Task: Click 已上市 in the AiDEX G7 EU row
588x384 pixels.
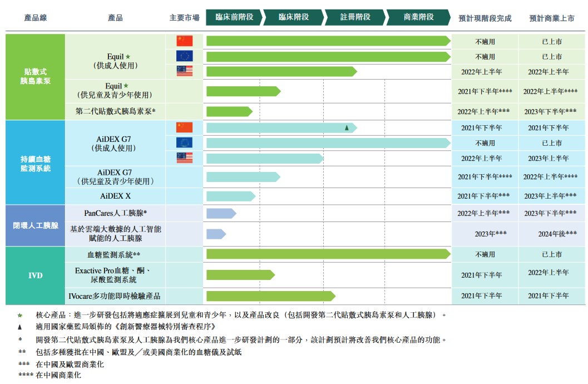Action: coord(552,143)
